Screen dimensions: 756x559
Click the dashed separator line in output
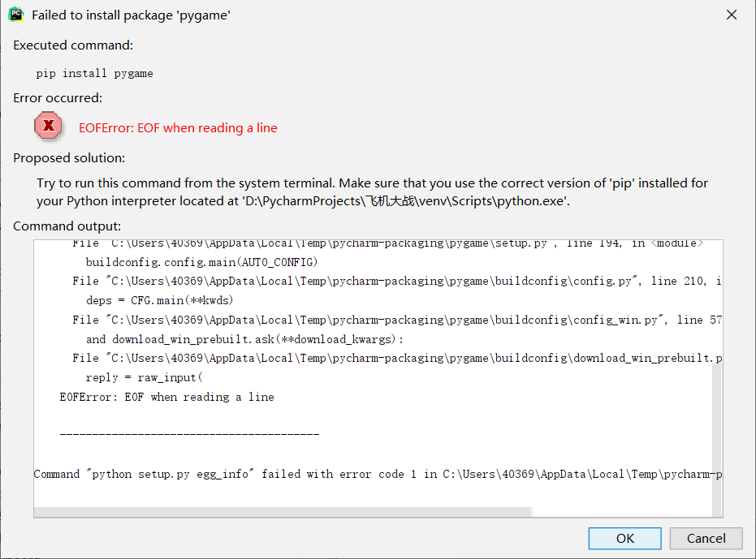click(x=189, y=435)
